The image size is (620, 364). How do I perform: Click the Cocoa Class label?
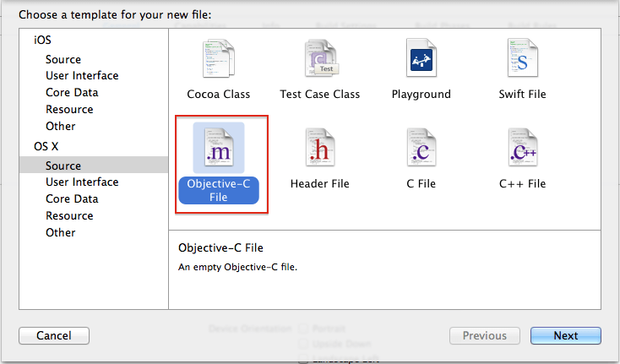click(x=219, y=94)
